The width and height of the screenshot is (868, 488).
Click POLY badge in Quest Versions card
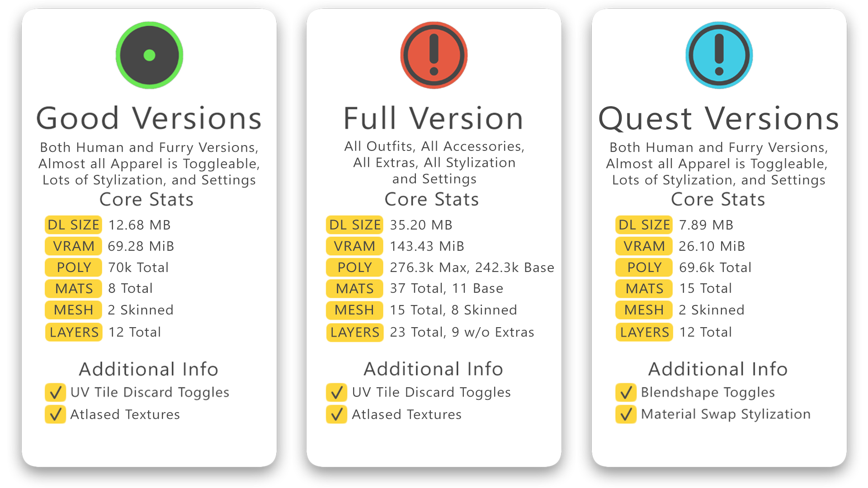(644, 267)
